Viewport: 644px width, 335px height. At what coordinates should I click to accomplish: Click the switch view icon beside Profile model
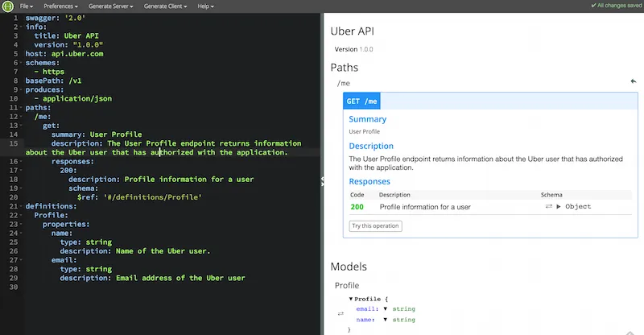coord(341,313)
